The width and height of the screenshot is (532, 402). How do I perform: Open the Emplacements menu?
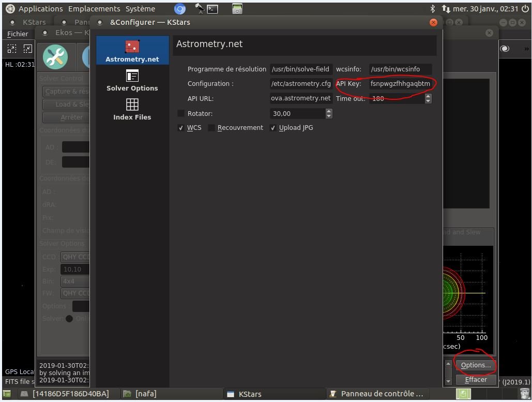tap(94, 9)
